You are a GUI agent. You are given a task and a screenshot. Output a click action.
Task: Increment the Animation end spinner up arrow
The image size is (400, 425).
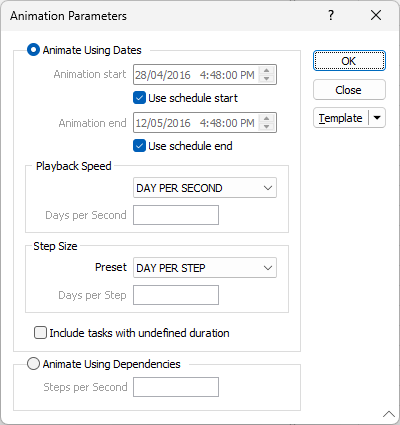(266, 118)
